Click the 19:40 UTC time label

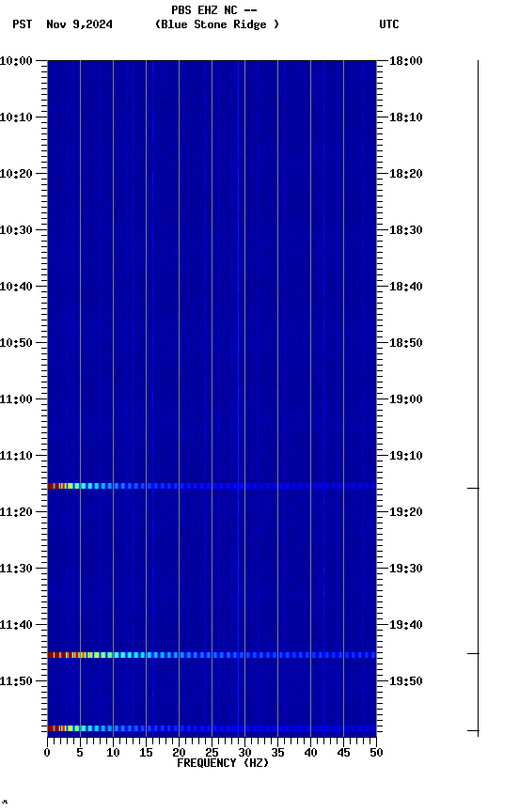click(x=406, y=625)
